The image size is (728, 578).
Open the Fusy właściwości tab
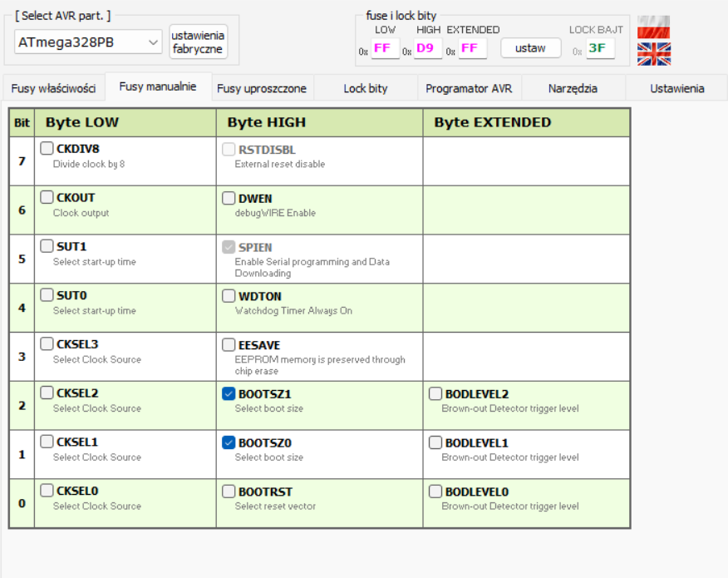(53, 88)
